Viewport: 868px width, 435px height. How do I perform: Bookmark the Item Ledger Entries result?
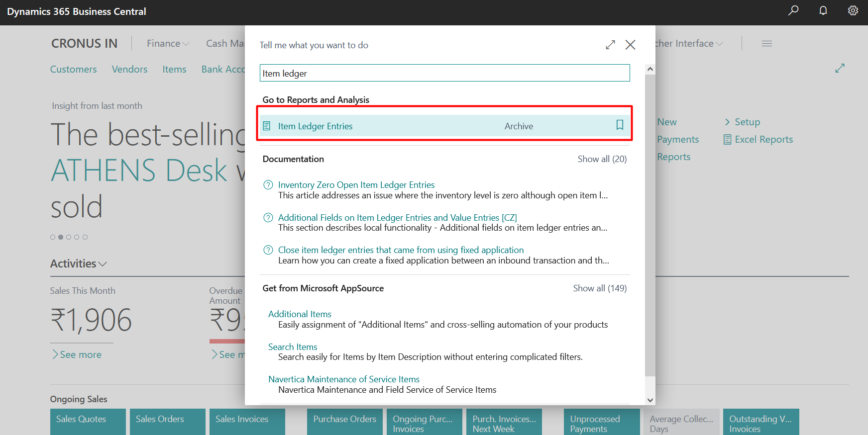[620, 125]
